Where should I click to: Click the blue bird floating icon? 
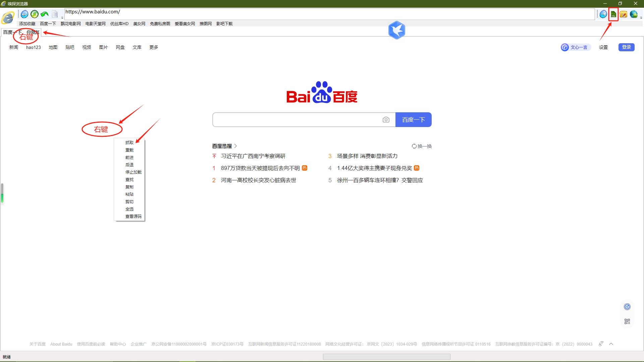coord(397,30)
